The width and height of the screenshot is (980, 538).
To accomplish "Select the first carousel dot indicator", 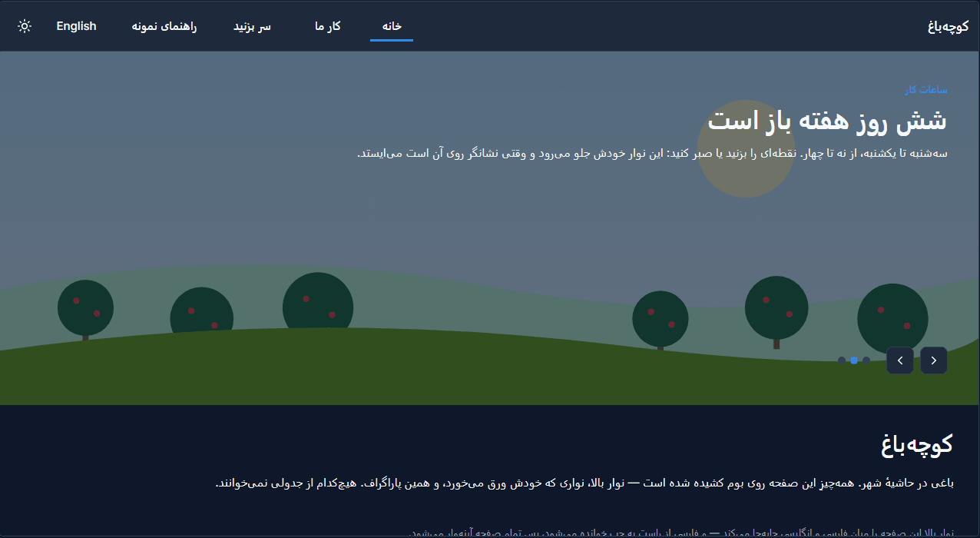I will (x=866, y=360).
